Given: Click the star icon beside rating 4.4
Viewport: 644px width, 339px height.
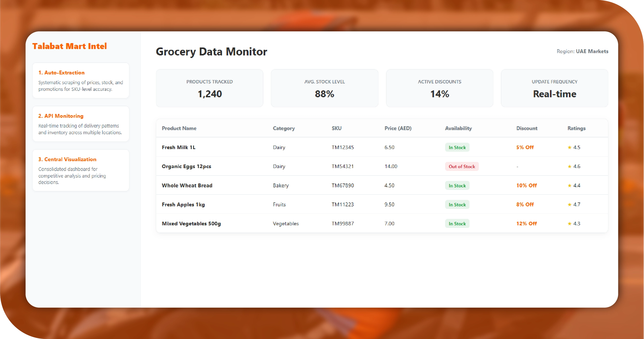Looking at the screenshot, I should tap(569, 186).
